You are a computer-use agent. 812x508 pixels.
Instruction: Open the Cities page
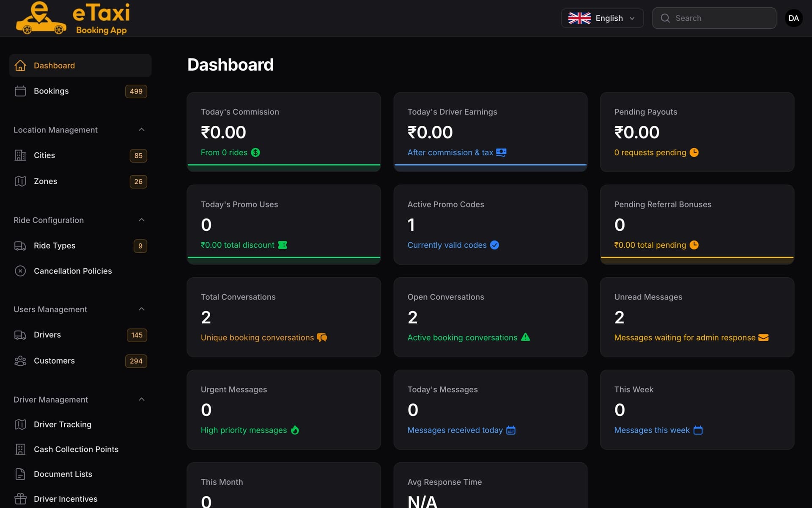click(80, 155)
